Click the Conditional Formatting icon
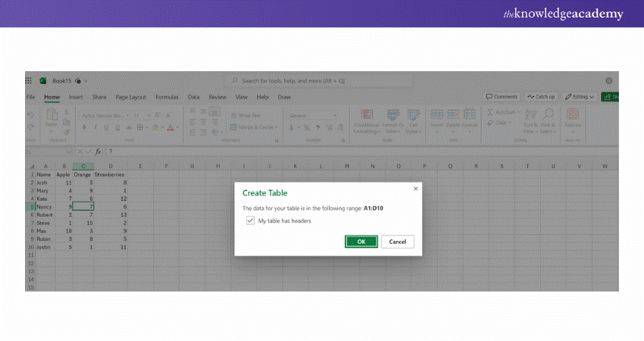 coord(367,115)
